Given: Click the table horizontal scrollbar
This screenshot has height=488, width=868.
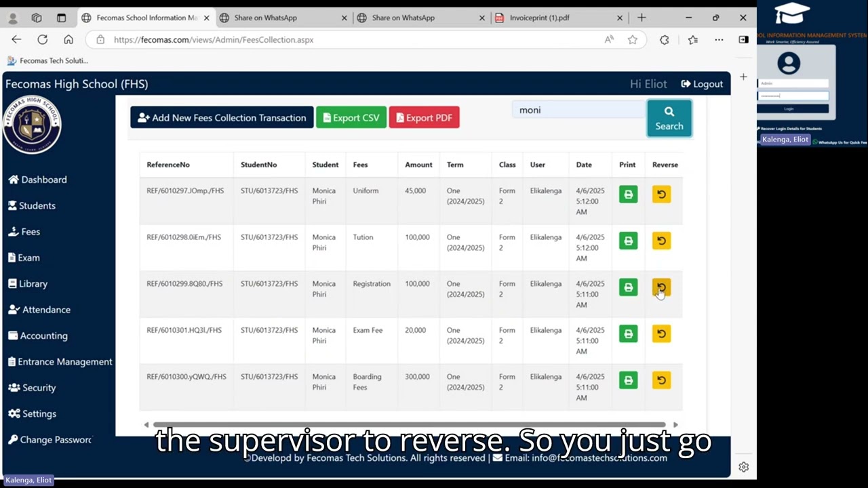Looking at the screenshot, I should (x=410, y=425).
